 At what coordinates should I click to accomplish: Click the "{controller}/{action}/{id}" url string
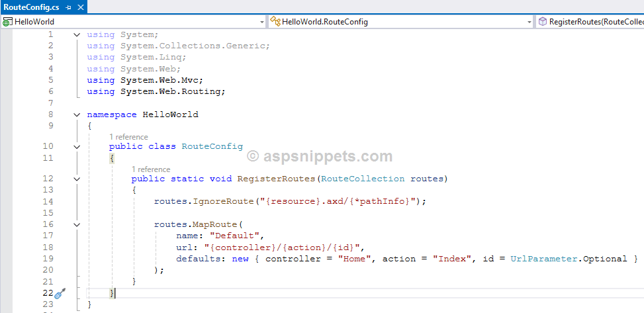point(282,247)
